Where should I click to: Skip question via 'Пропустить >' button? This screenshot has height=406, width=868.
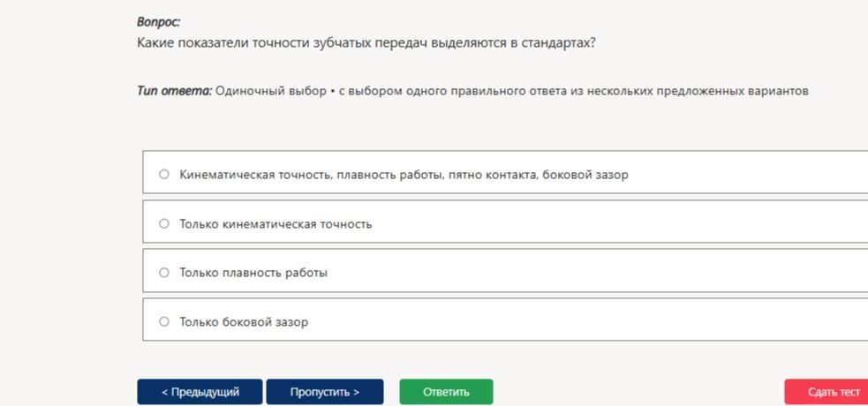click(x=324, y=392)
